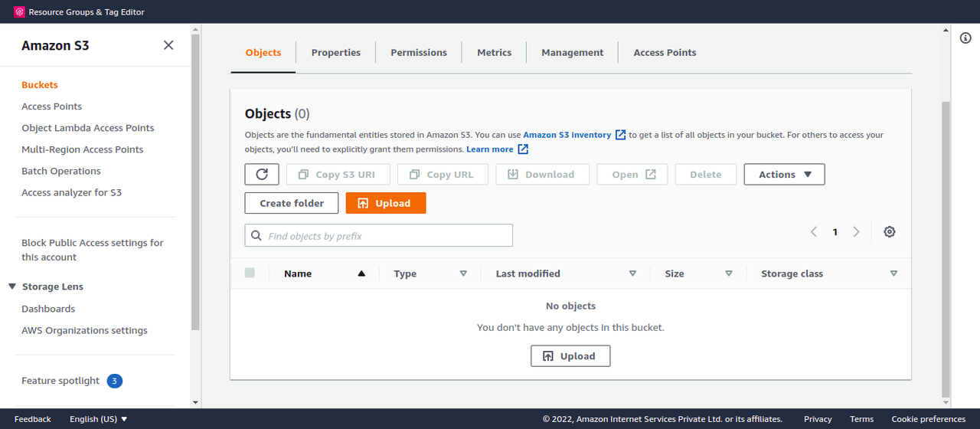This screenshot has height=429, width=980.
Task: Sort by Size column arrow
Action: [x=729, y=273]
